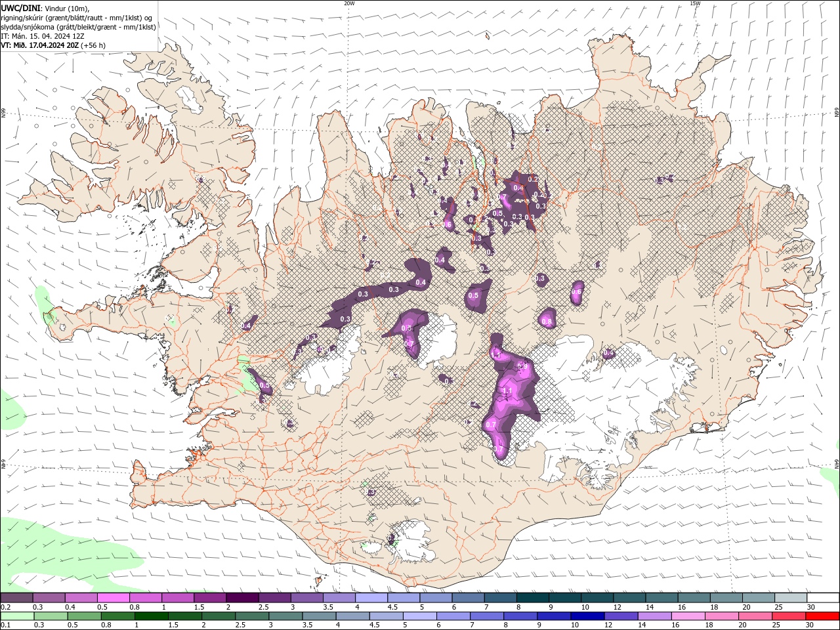
Task: Click the upper legend swatch labeled 1.5
Action: 210,598
